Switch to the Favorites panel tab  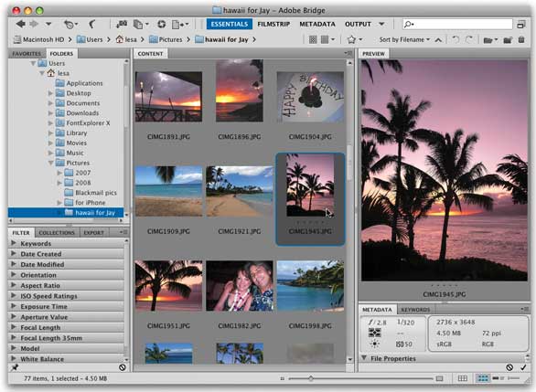point(27,54)
